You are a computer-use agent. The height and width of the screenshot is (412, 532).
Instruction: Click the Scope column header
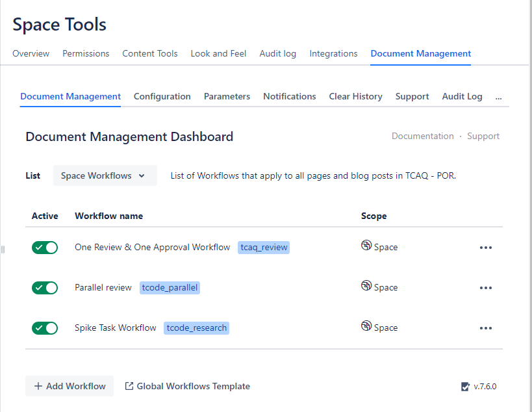[x=374, y=216]
